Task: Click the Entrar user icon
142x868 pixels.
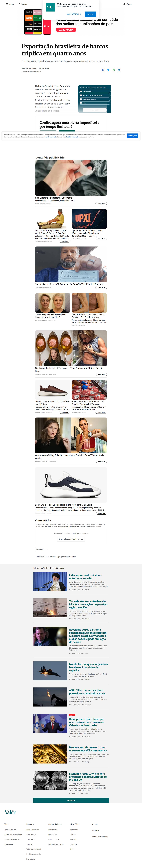Action: (124, 4)
